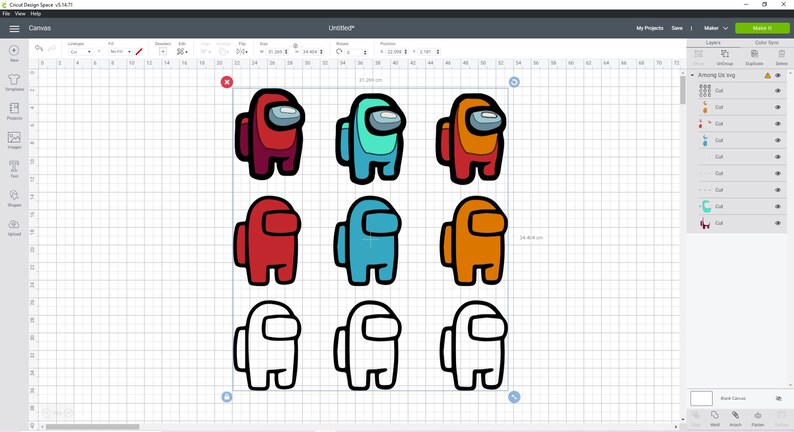Click the New project icon
The height and width of the screenshot is (432, 794).
[14, 50]
